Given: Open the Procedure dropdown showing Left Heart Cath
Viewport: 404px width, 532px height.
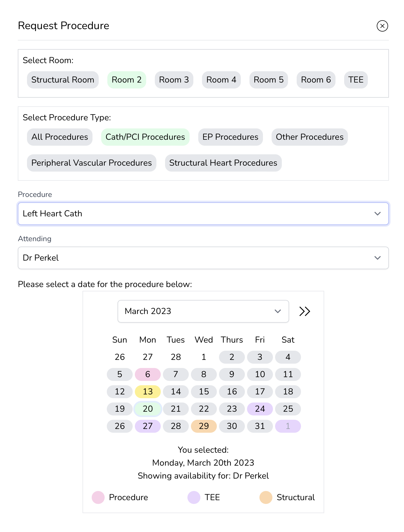Looking at the screenshot, I should [x=203, y=214].
